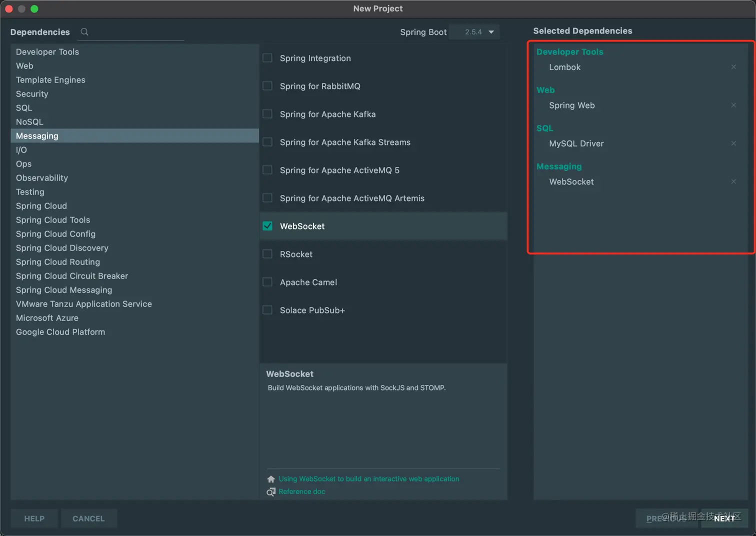The height and width of the screenshot is (536, 756).
Task: Open Spring Cloud Routing category
Action: pos(135,262)
